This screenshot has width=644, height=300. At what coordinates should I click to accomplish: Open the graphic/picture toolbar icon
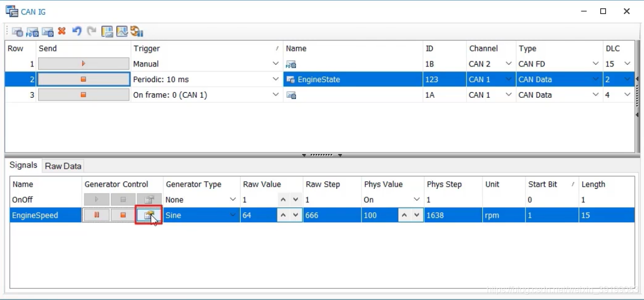point(122,31)
